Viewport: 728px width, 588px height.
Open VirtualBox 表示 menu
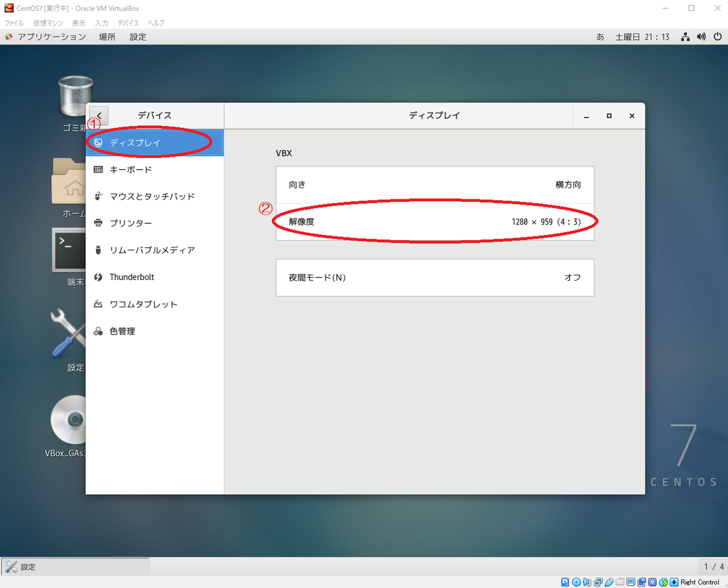pyautogui.click(x=79, y=23)
